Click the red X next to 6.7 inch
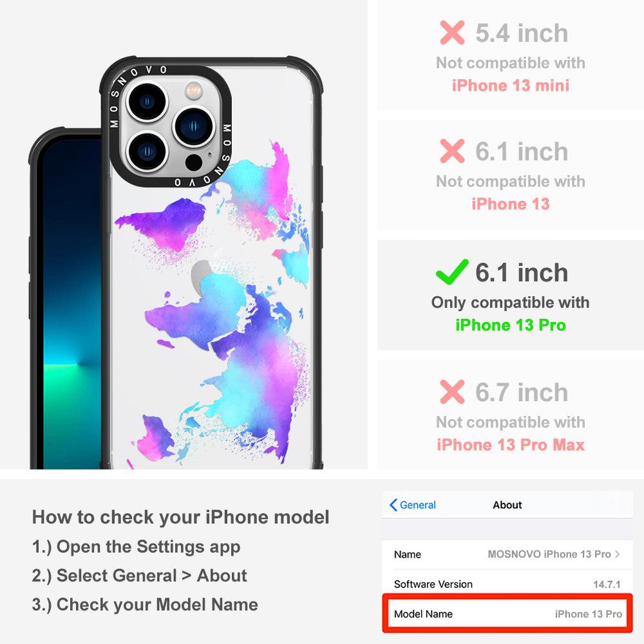Screen dimensions: 644x644 (x=452, y=392)
